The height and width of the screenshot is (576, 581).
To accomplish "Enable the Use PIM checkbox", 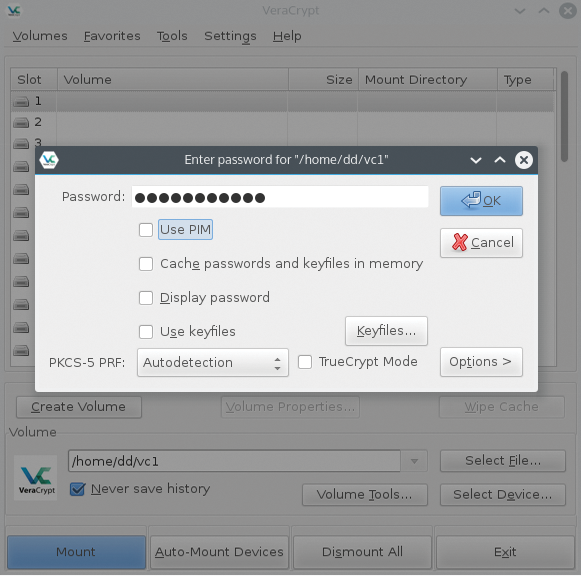I will (x=146, y=230).
